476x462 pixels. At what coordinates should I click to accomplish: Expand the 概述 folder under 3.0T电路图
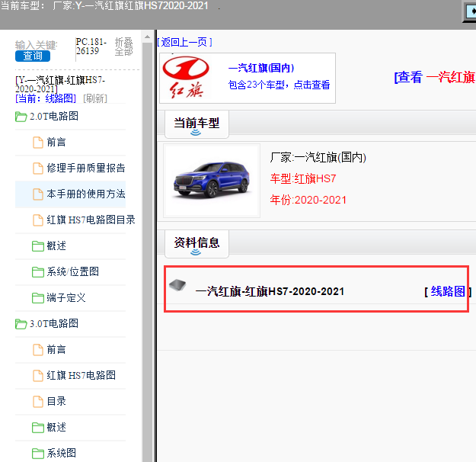click(56, 428)
